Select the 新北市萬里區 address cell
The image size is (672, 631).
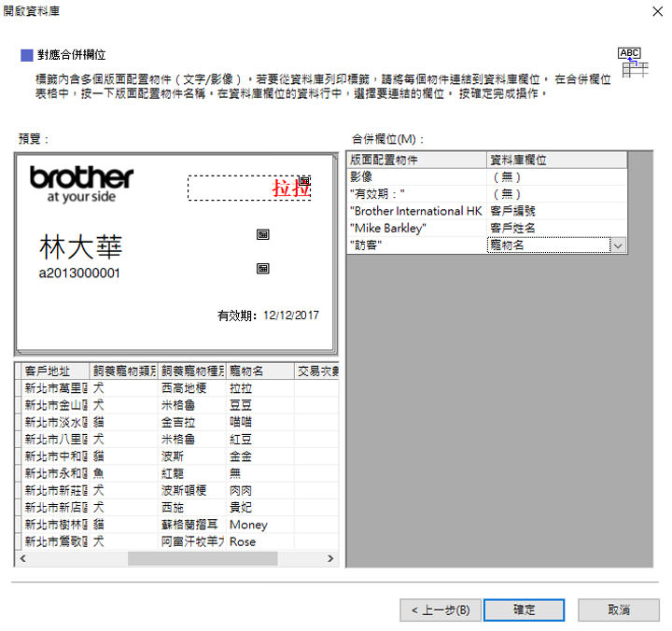coord(55,388)
